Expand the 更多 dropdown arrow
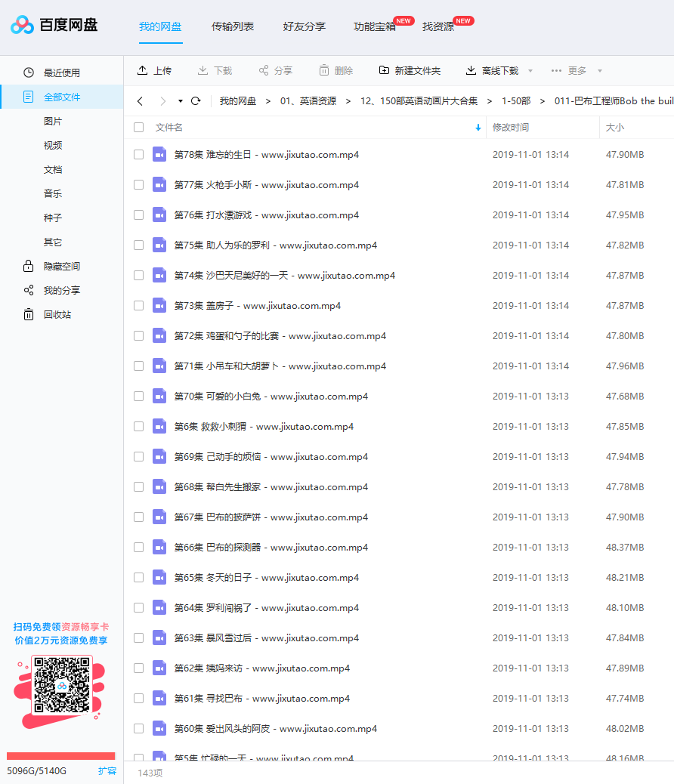Image resolution: width=674 pixels, height=784 pixels. [600, 71]
